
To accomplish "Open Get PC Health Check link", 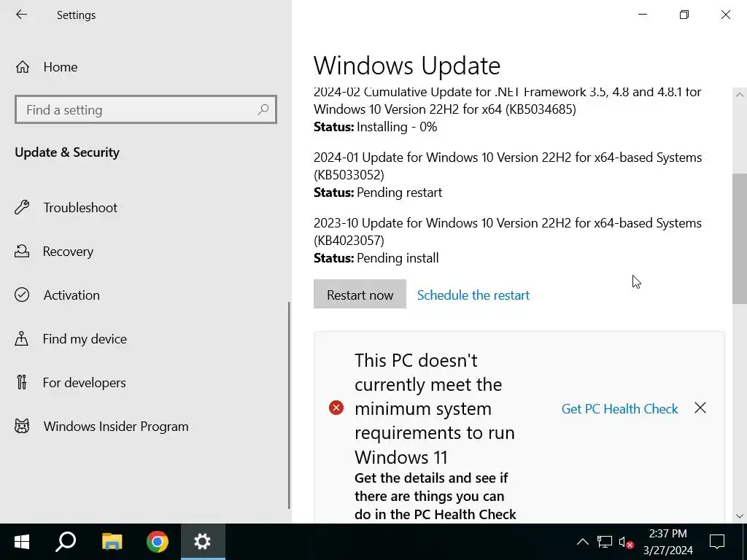I will tap(619, 409).
